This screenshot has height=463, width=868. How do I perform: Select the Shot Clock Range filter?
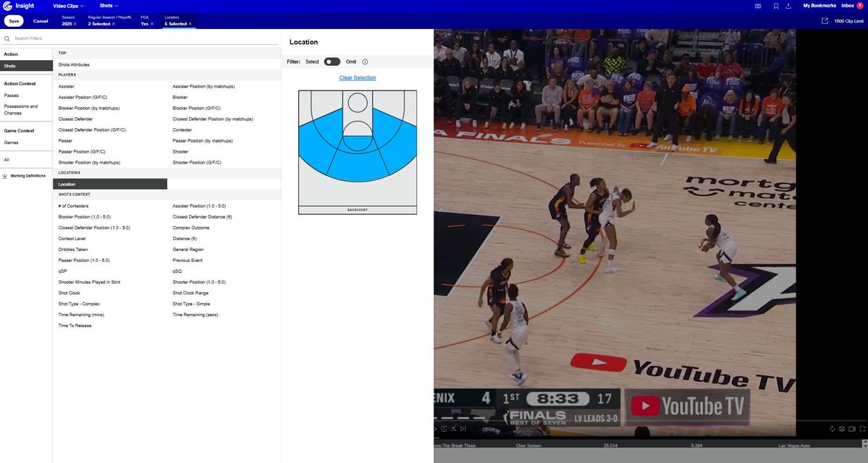(190, 292)
